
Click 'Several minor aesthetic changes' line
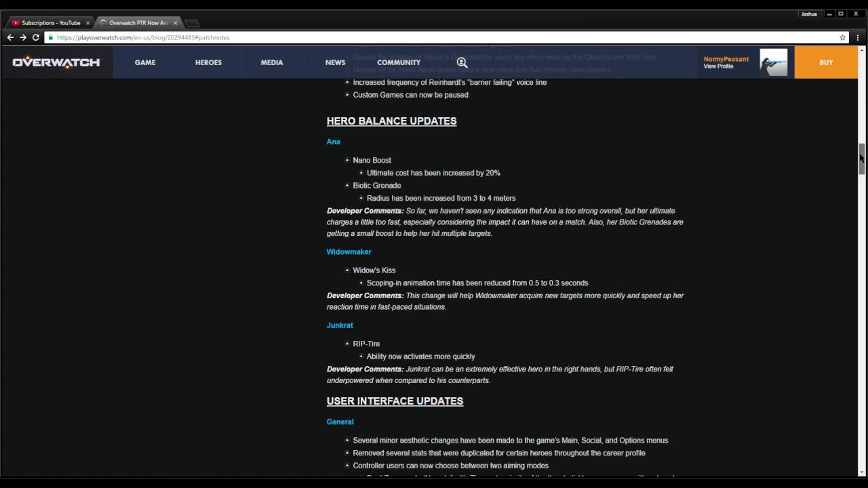pyautogui.click(x=511, y=441)
